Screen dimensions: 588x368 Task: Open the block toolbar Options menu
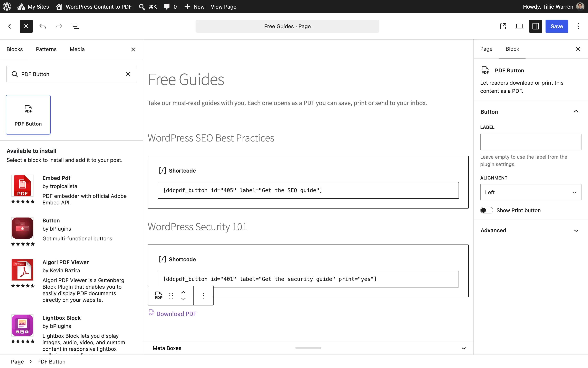point(203,295)
